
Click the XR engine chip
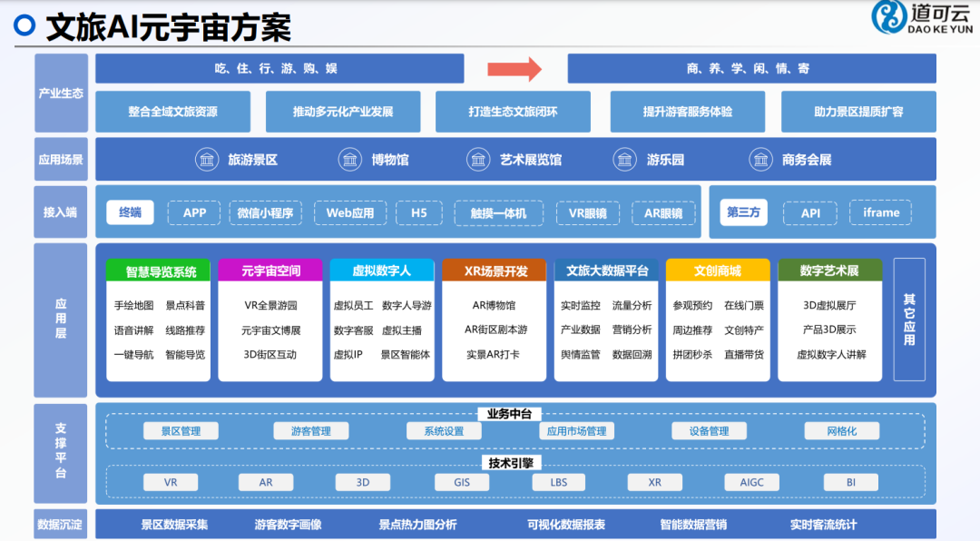pyautogui.click(x=654, y=482)
